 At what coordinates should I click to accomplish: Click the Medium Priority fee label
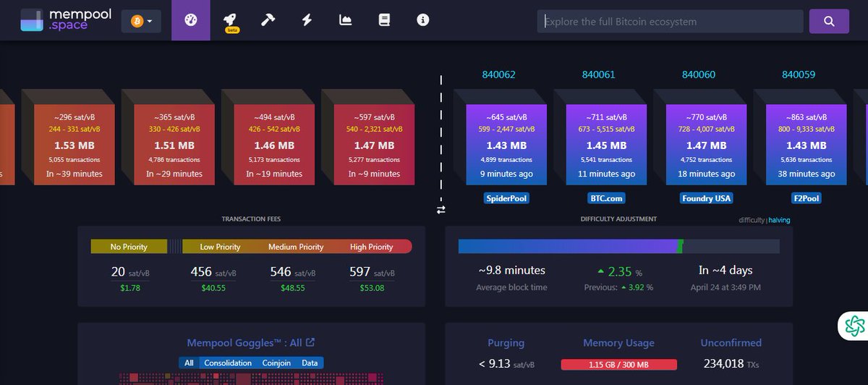(296, 247)
